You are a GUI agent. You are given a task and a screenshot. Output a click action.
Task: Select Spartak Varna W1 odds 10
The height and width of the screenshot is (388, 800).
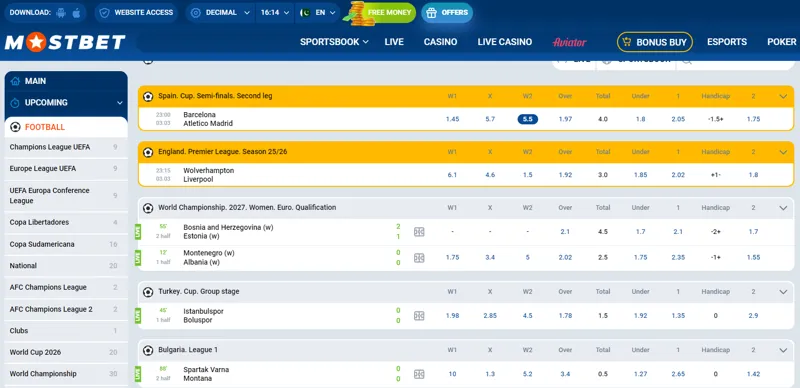click(x=452, y=374)
